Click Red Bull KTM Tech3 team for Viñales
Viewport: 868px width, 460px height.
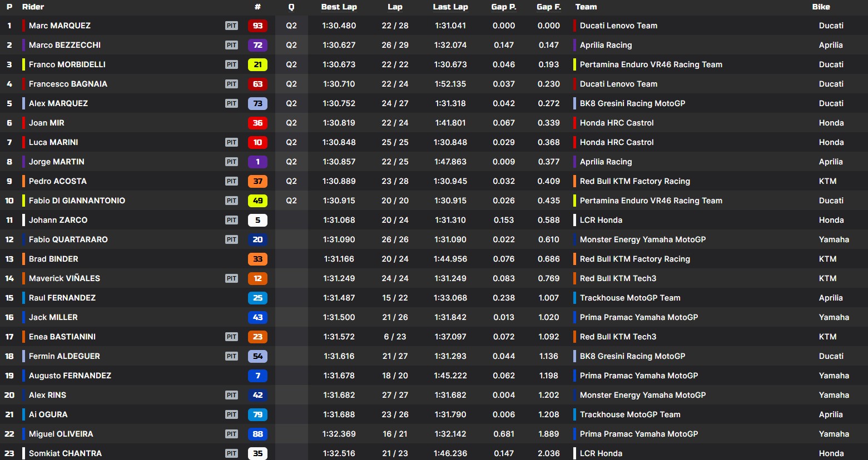[618, 278]
